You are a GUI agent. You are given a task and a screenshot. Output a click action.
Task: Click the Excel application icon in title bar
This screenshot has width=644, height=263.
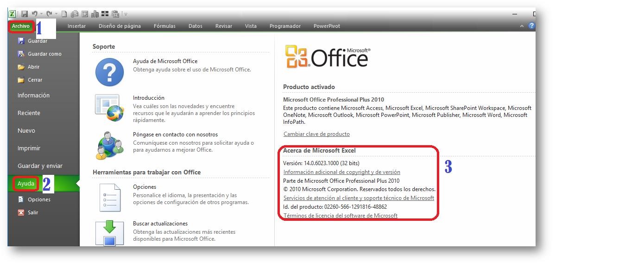point(12,14)
